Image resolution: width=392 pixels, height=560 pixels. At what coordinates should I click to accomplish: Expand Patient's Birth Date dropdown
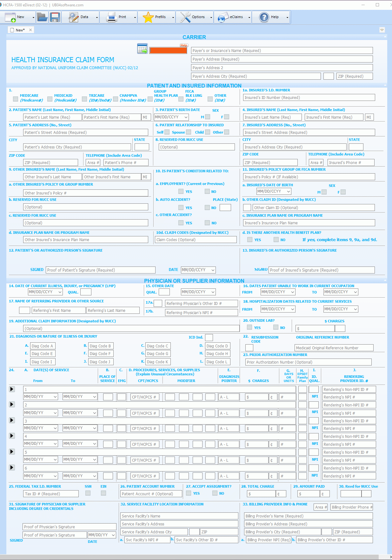point(186,117)
